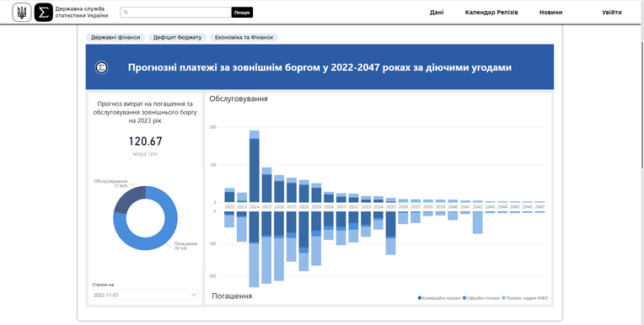The image size is (644, 325).
Task: Click the Позики, надані МФО legend dot
Action: click(504, 298)
